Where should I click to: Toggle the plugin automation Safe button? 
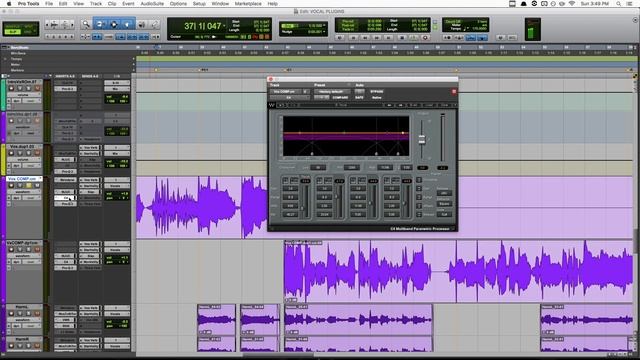pos(360,98)
